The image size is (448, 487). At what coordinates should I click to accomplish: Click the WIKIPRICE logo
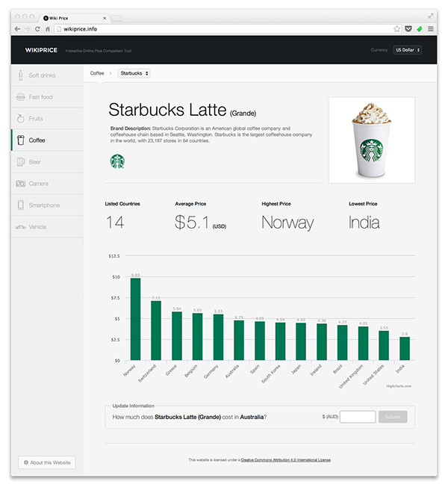[x=41, y=50]
